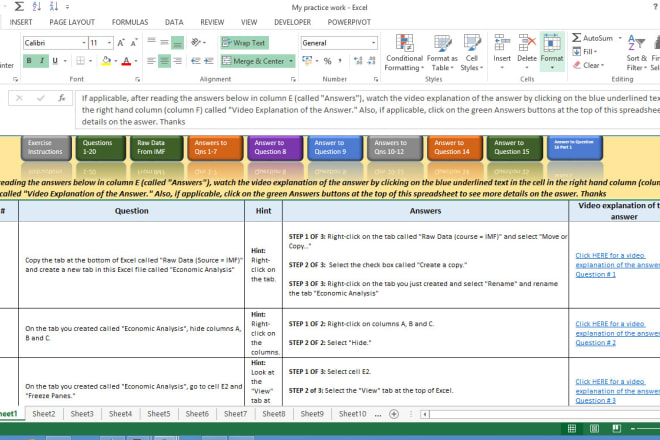Open Merge & Center dropdown arrow
Screen dimensions: 660x440
291,61
